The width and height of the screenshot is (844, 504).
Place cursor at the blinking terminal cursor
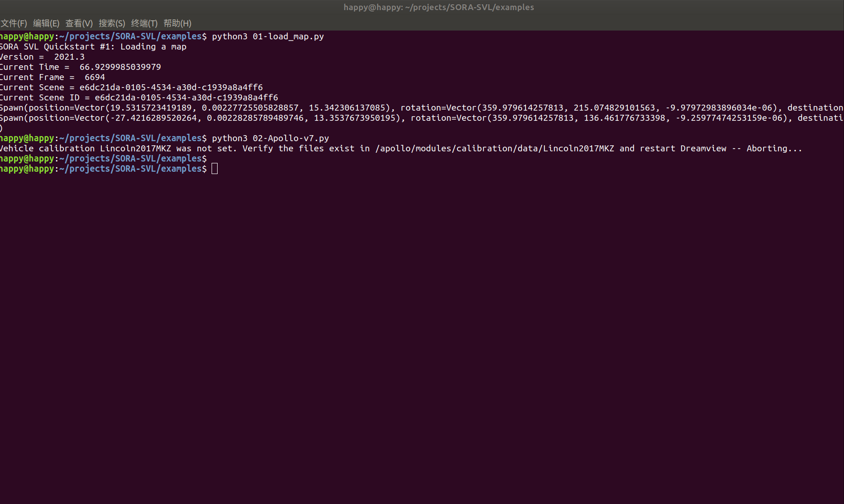(x=214, y=168)
